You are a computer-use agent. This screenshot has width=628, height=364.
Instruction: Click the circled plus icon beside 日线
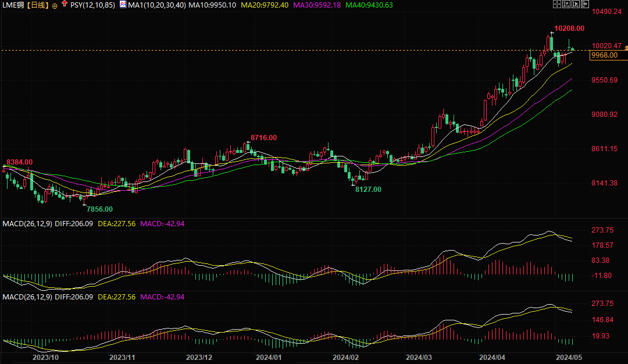coord(55,5)
